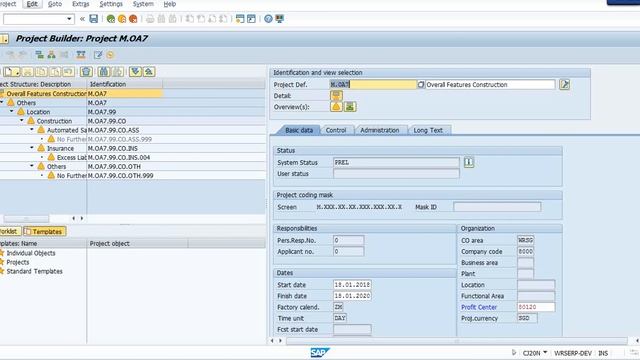640x360 pixels.
Task: Save the project with the floppy disk icon
Action: pos(93,19)
